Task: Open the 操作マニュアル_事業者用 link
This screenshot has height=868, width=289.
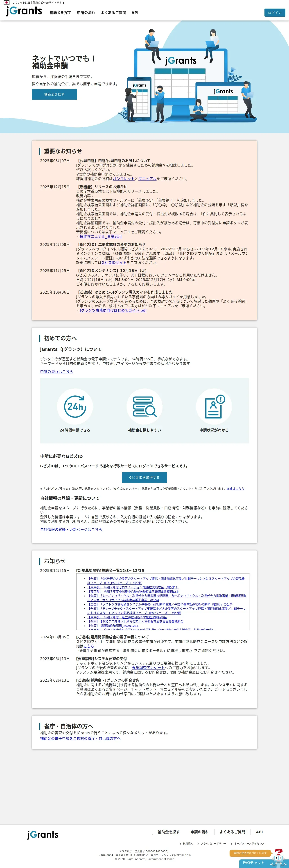Action: [x=101, y=236]
